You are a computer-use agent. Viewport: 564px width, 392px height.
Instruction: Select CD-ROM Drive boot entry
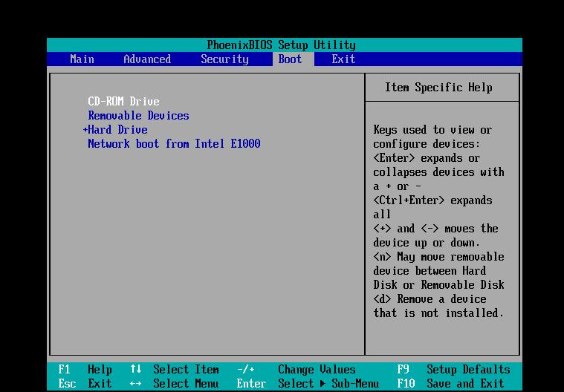click(x=123, y=101)
